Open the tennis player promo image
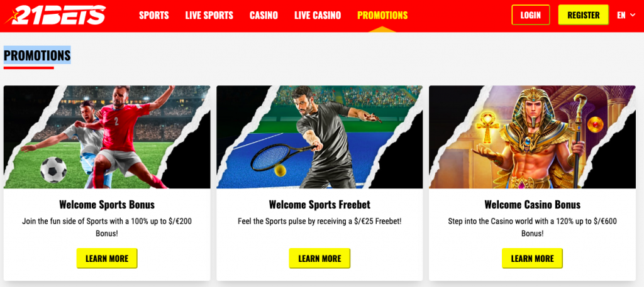The width and height of the screenshot is (644, 287). 319,137
